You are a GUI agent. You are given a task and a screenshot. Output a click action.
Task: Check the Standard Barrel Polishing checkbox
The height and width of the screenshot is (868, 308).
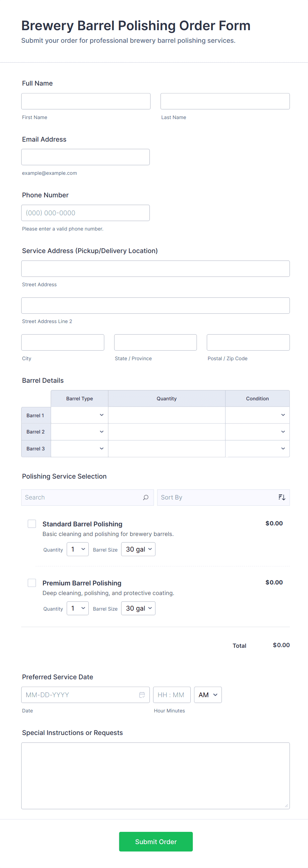coord(32,524)
